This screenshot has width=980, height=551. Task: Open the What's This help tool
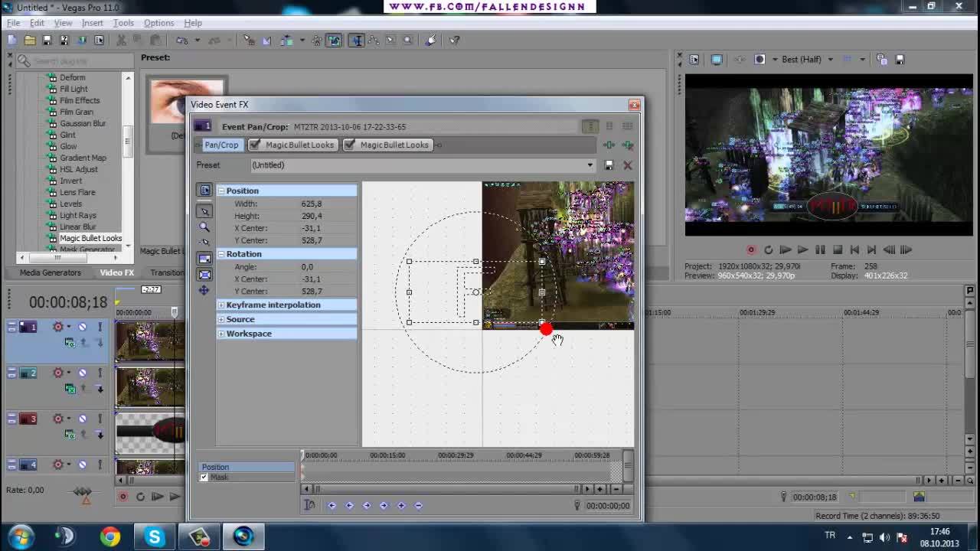455,41
